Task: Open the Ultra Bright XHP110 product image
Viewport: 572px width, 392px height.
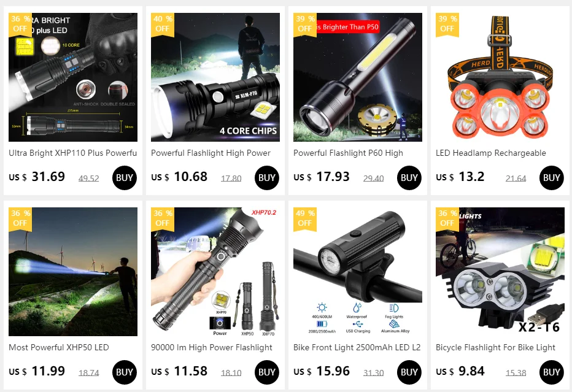Action: point(73,77)
